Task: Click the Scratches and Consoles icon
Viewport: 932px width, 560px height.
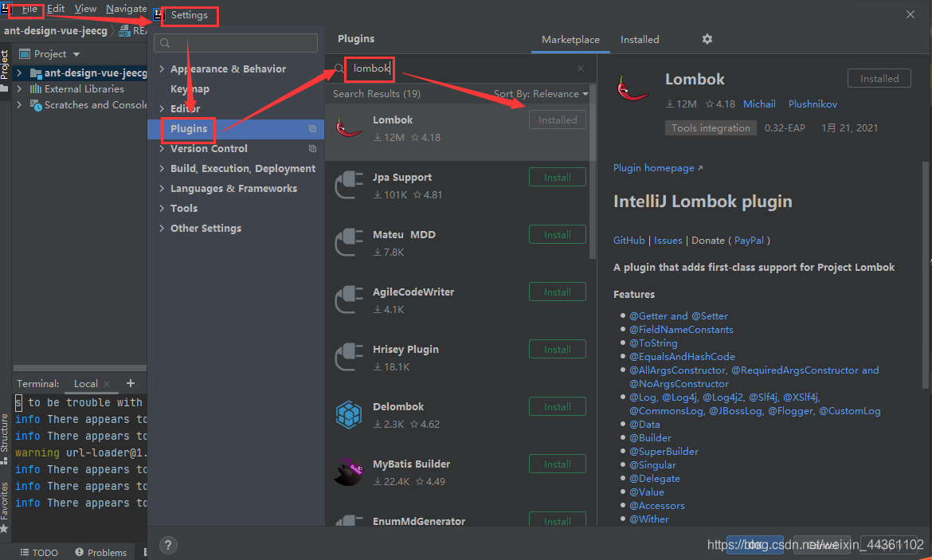Action: click(x=36, y=105)
